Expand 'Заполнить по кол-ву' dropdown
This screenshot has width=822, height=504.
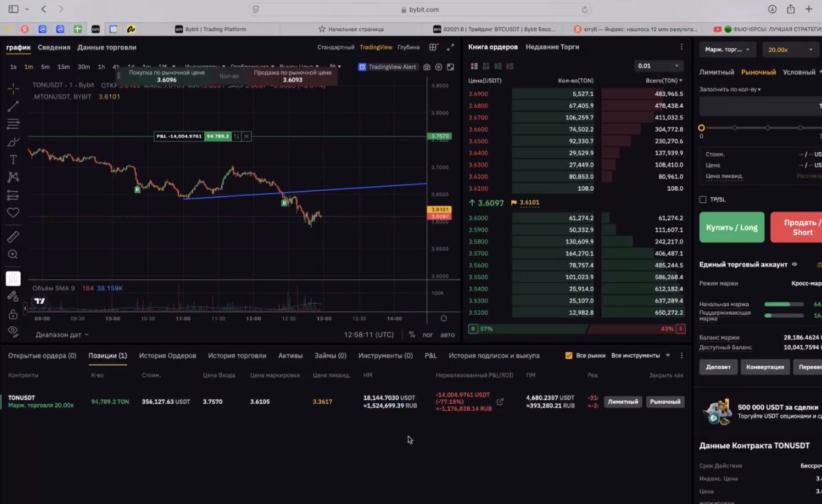(x=730, y=89)
